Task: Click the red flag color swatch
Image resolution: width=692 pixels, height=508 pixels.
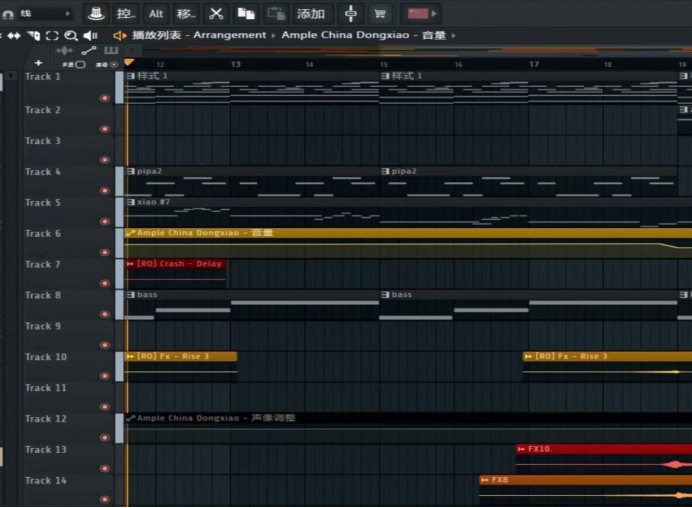Action: tap(417, 14)
